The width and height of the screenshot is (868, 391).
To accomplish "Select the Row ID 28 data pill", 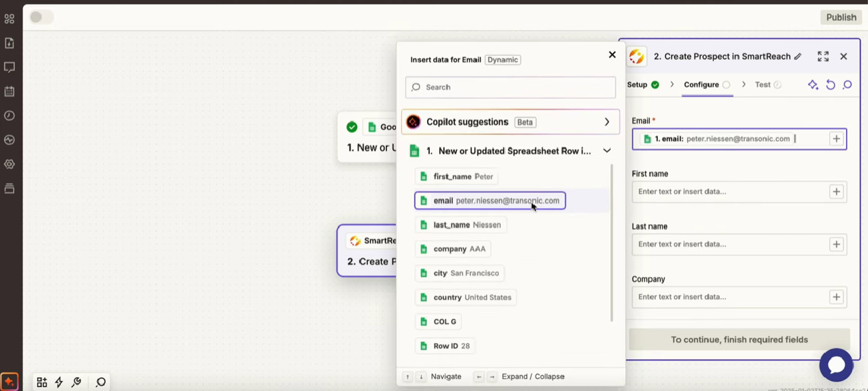I will coord(445,346).
